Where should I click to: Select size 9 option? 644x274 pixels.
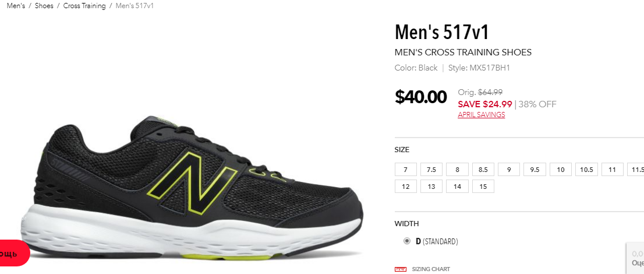(x=509, y=170)
